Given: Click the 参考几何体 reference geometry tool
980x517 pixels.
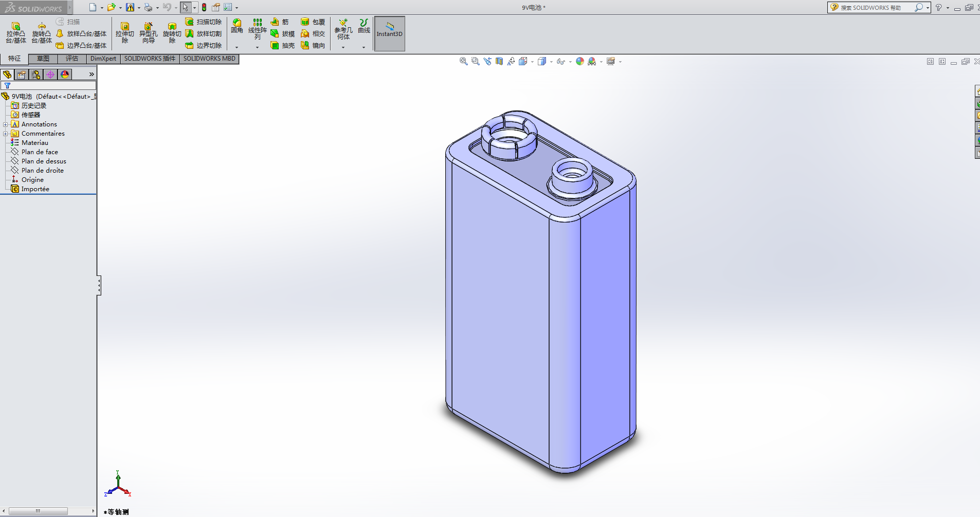Looking at the screenshot, I should 343,29.
